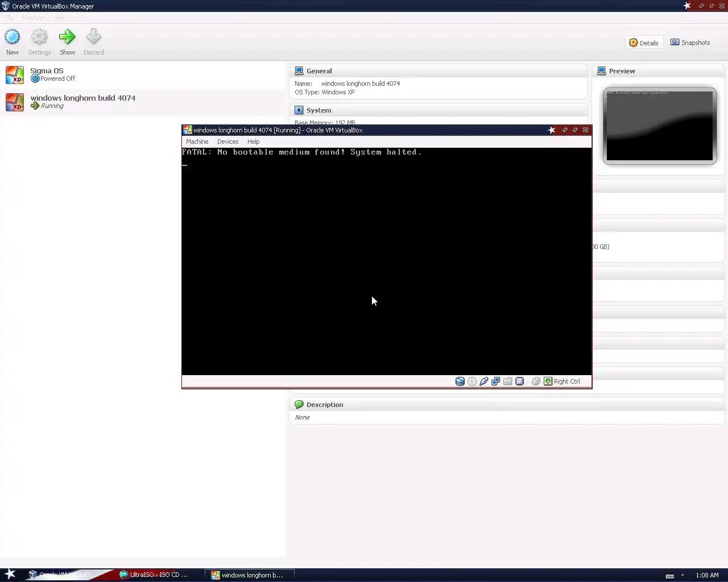Image resolution: width=728 pixels, height=582 pixels.
Task: Click the windows longhorn build 4074 XP icon
Action: point(15,102)
